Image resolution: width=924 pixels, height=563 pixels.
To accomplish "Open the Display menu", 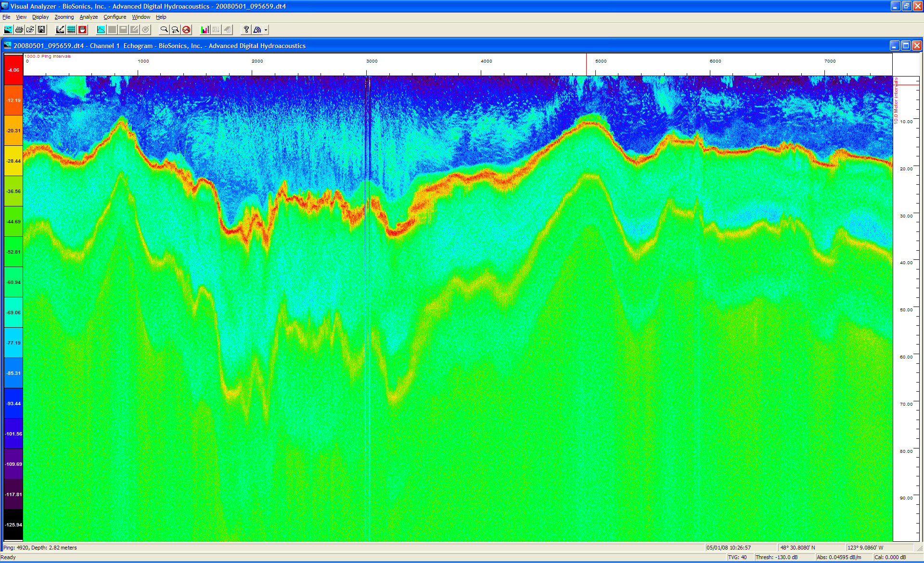I will (40, 17).
